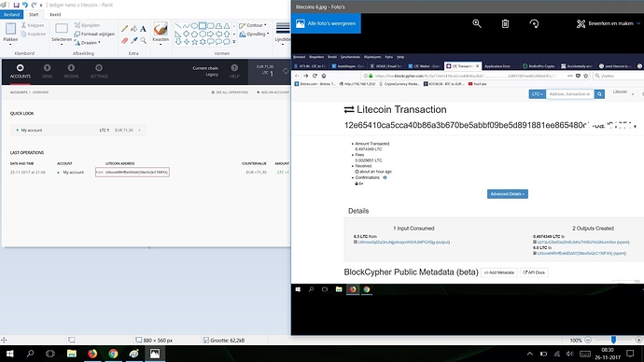Select the Text tool in Paint
This screenshot has height=362, width=644.
coord(143,29)
